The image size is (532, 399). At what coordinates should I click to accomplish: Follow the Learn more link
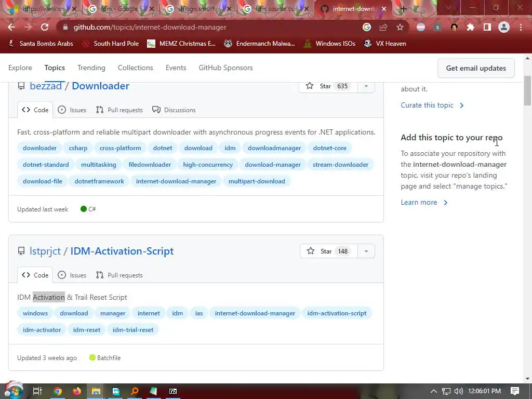424,202
